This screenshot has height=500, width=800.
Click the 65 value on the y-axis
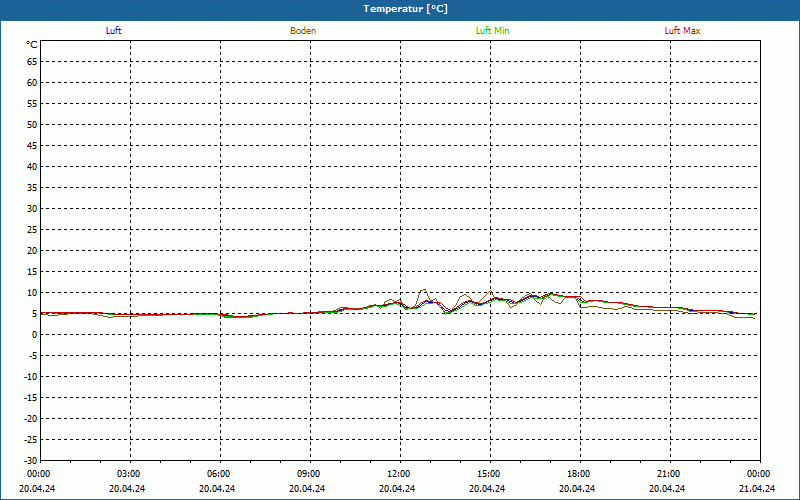point(32,62)
